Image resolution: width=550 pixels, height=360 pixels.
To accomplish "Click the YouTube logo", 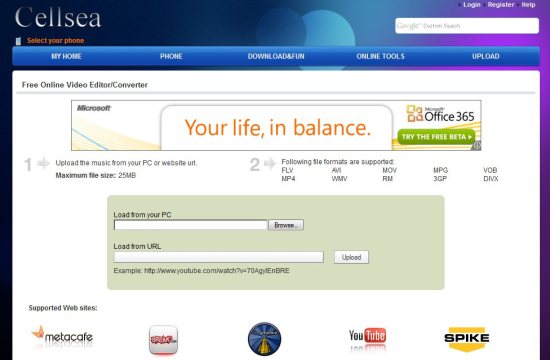I will click(367, 336).
